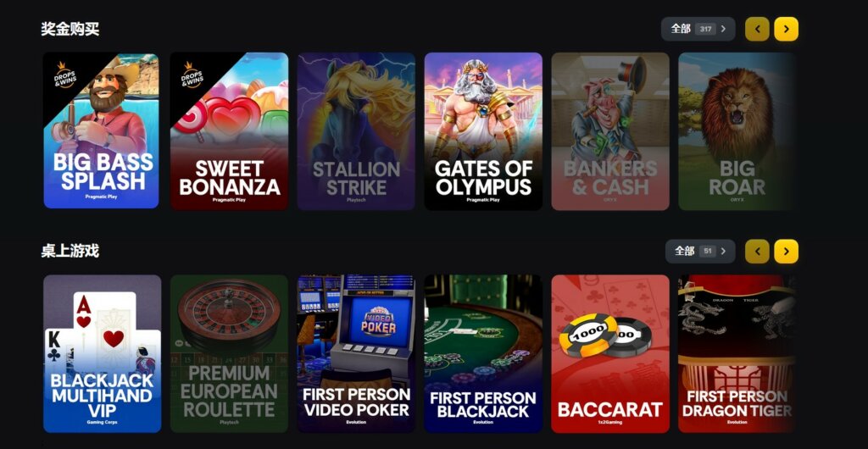Click the previous arrow in 奖金购买 section
This screenshot has width=868, height=449.
(x=757, y=29)
